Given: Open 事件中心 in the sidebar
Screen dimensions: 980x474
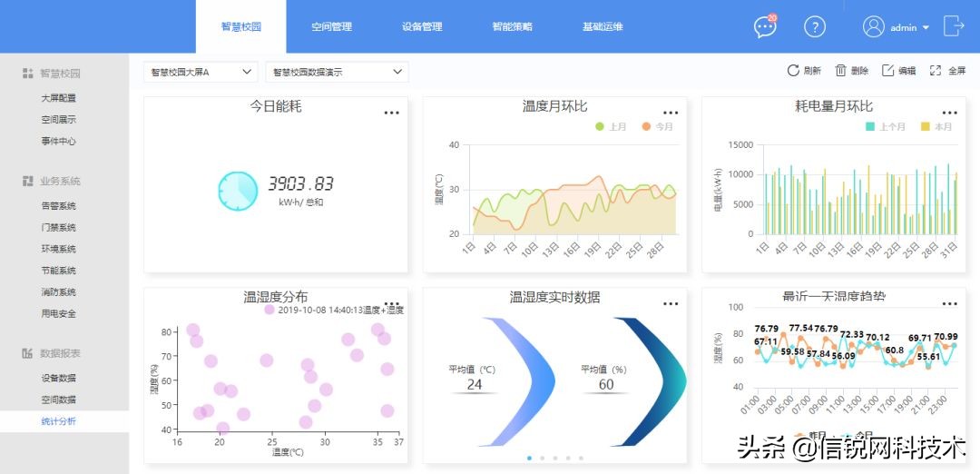Looking at the screenshot, I should [x=59, y=142].
